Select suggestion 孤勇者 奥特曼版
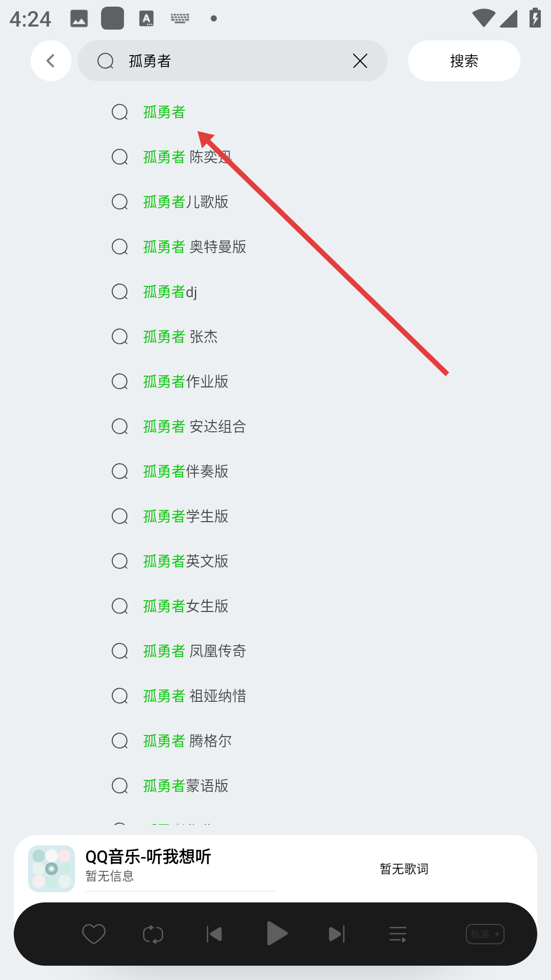Image resolution: width=551 pixels, height=980 pixels. tap(194, 247)
